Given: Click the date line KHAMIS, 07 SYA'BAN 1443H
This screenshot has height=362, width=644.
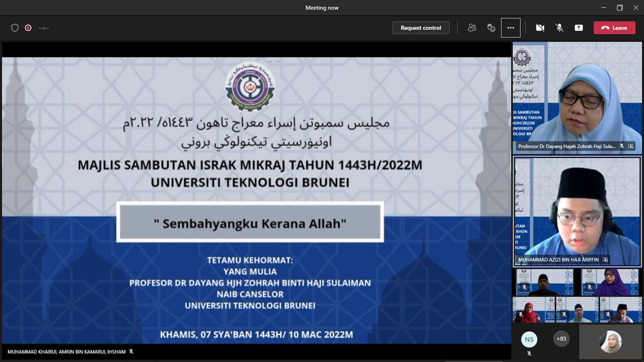Looking at the screenshot, I should [x=257, y=334].
